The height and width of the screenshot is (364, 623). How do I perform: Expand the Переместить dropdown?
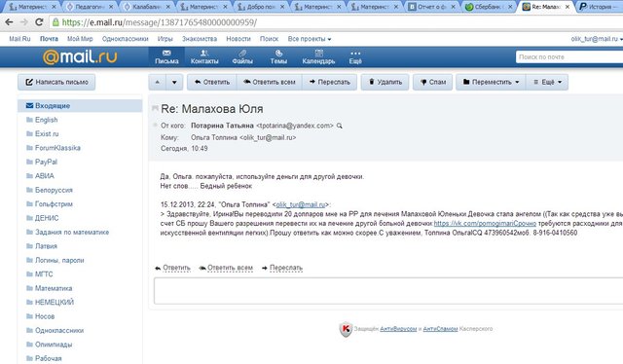pyautogui.click(x=491, y=83)
